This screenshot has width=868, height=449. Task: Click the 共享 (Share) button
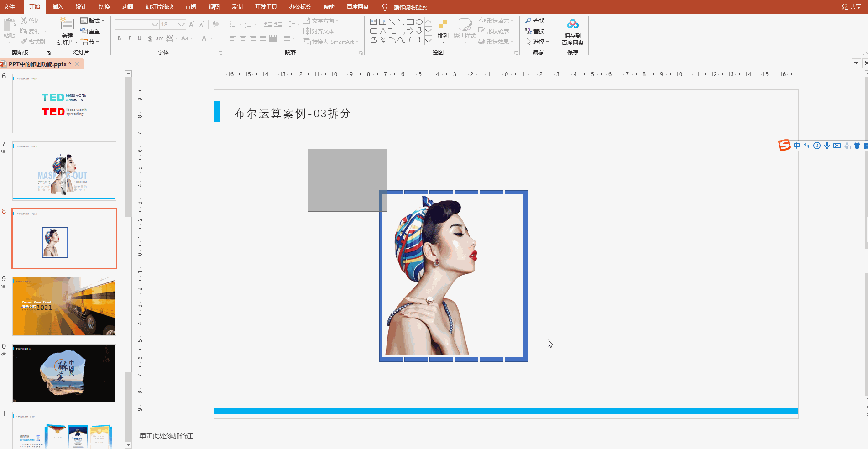click(852, 7)
